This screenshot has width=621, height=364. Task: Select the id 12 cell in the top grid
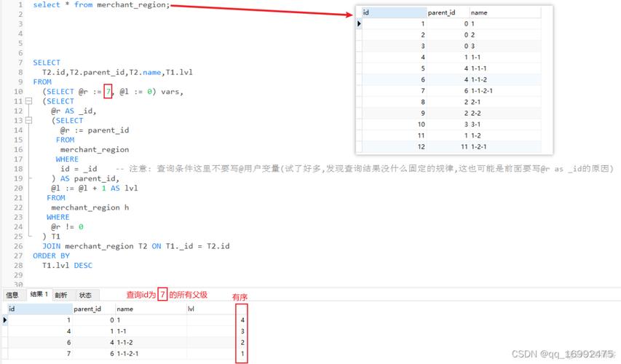pyautogui.click(x=394, y=146)
